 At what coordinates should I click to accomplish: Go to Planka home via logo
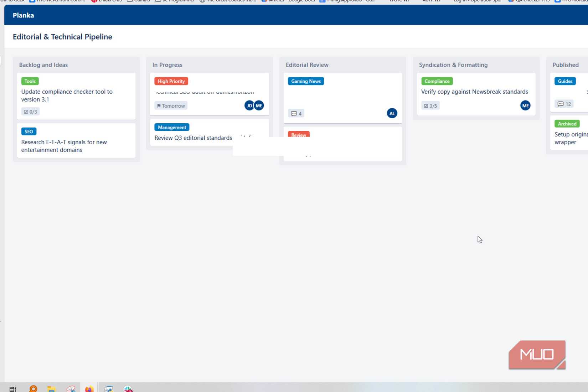(x=24, y=15)
